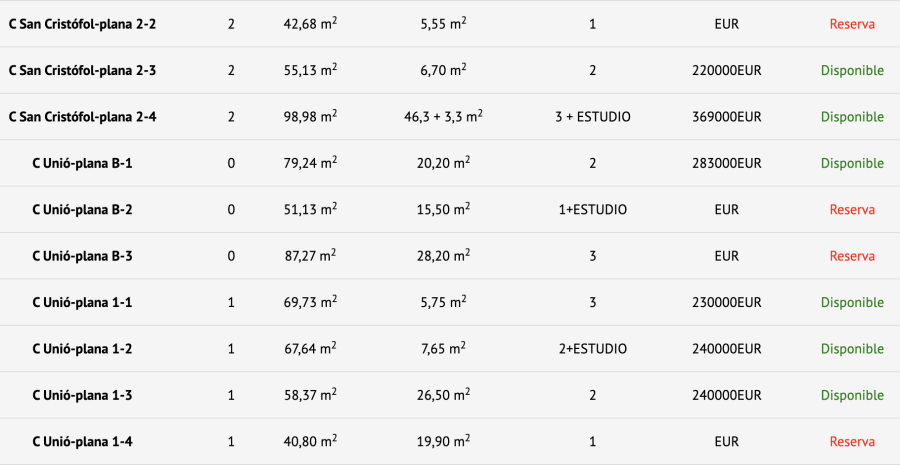The image size is (900, 465).
Task: Click Reserva status for Unió B-2
Action: coord(852,210)
